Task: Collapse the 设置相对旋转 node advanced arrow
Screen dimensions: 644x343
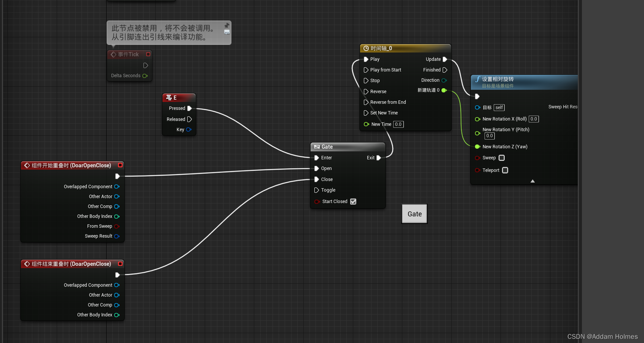Action: click(x=532, y=181)
